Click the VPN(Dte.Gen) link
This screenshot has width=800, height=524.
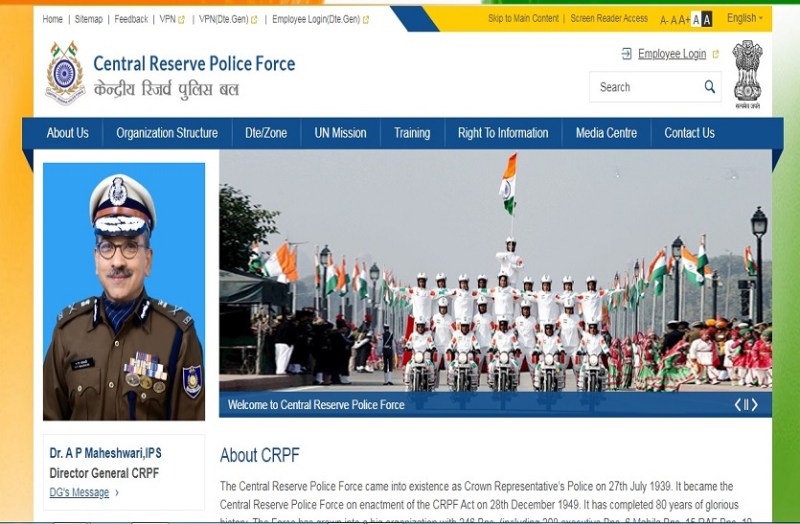[x=223, y=19]
